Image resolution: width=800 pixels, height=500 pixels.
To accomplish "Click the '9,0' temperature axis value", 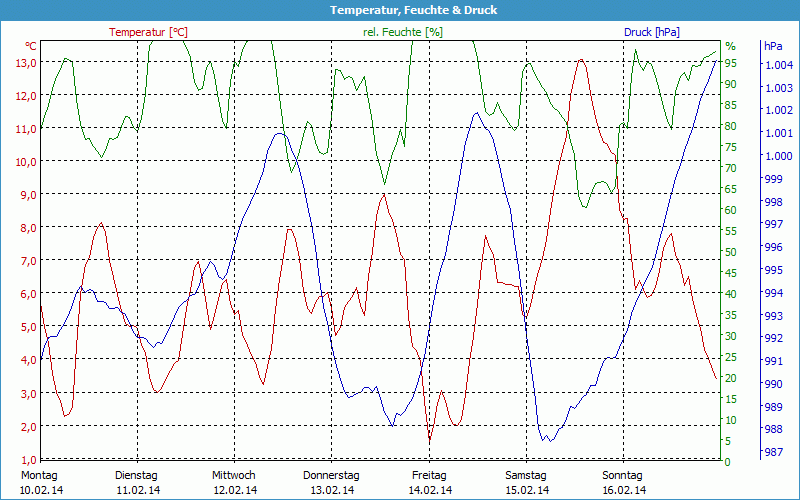I will click(x=28, y=194).
